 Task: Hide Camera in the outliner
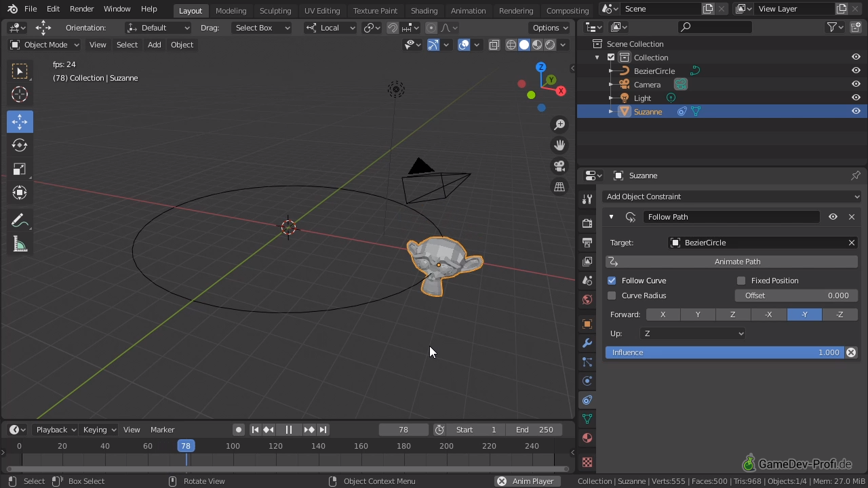[x=856, y=84]
